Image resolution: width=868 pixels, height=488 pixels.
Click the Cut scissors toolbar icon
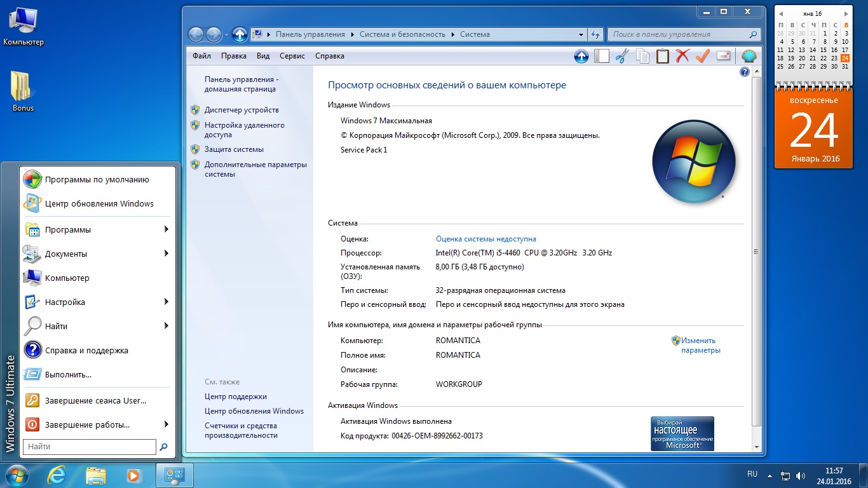point(622,56)
